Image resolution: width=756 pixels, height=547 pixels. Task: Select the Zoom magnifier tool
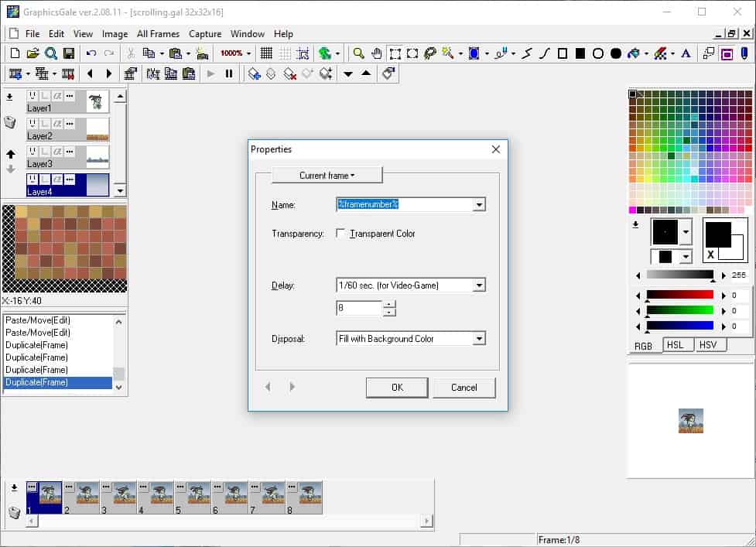pyautogui.click(x=358, y=53)
